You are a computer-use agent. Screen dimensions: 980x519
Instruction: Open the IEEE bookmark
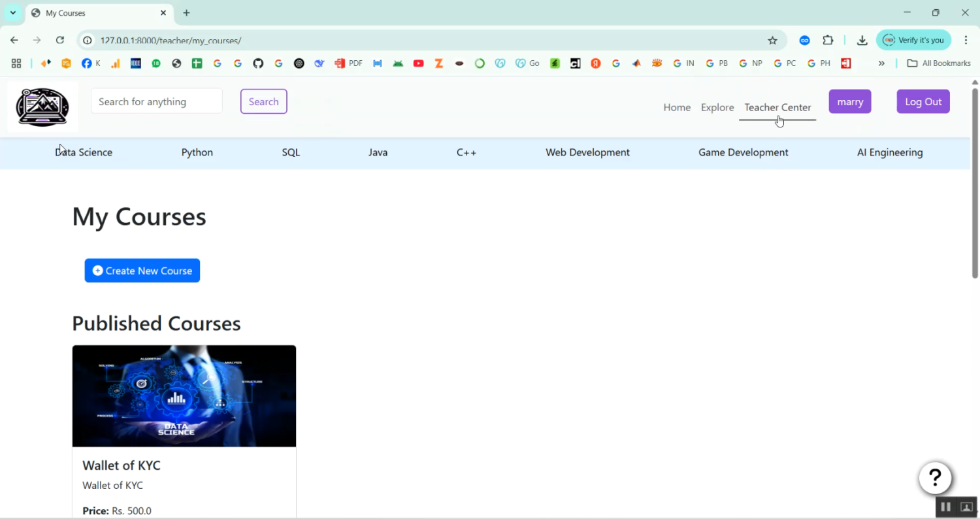pyautogui.click(x=136, y=63)
